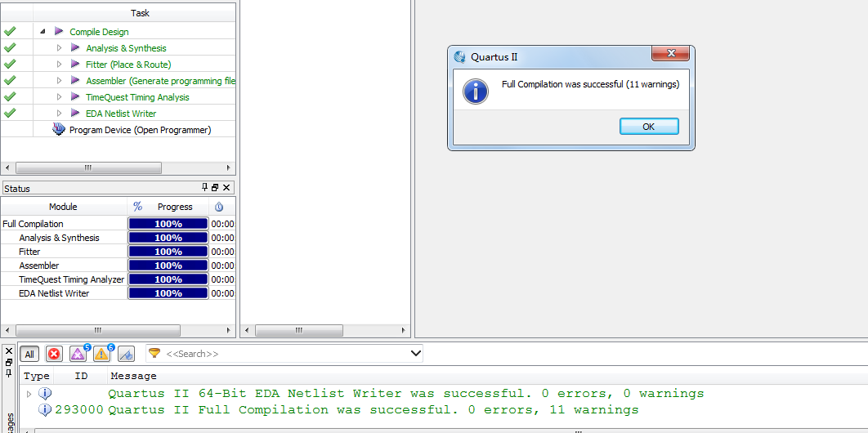Show all messages with the All filter
Viewport: 868px width, 433px height.
click(29, 354)
